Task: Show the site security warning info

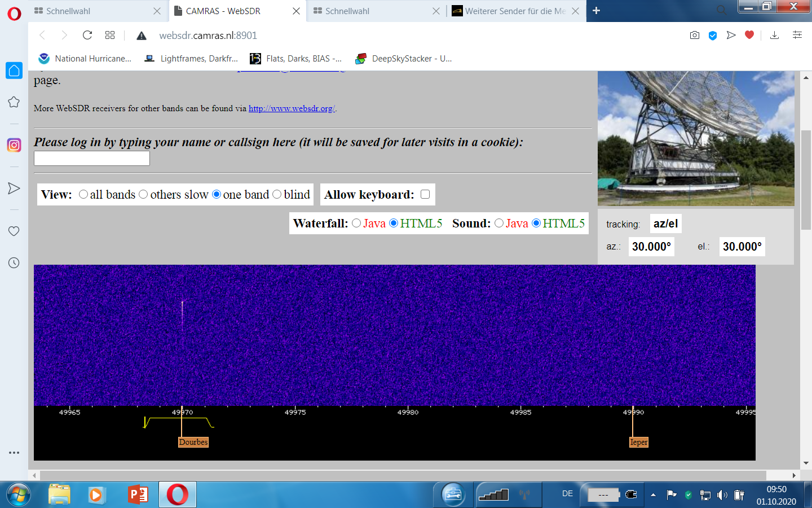Action: pos(142,36)
